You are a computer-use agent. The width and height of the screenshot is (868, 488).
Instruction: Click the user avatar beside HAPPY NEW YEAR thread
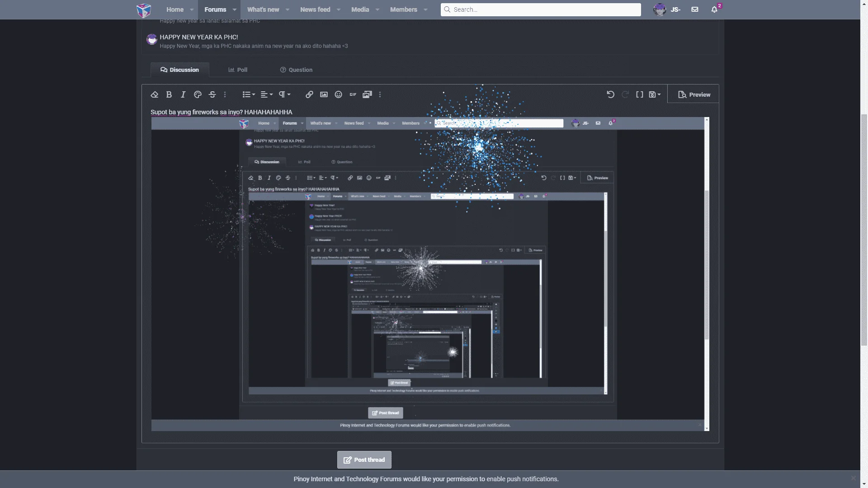152,39
